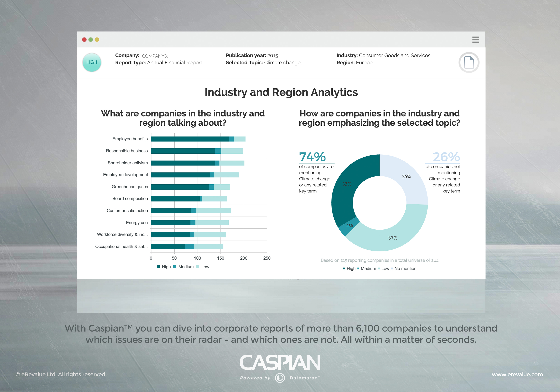
Task: Click the large 26% figure
Action: [446, 157]
